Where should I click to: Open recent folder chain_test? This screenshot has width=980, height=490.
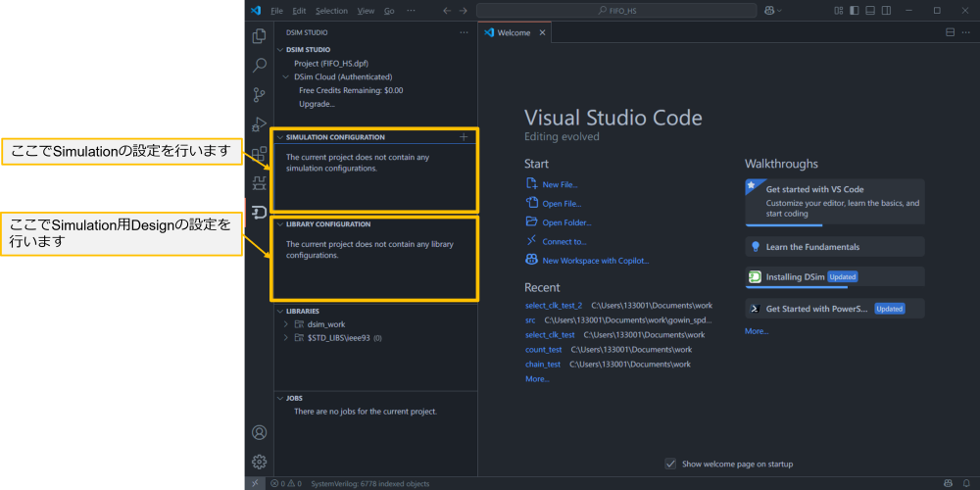[543, 364]
